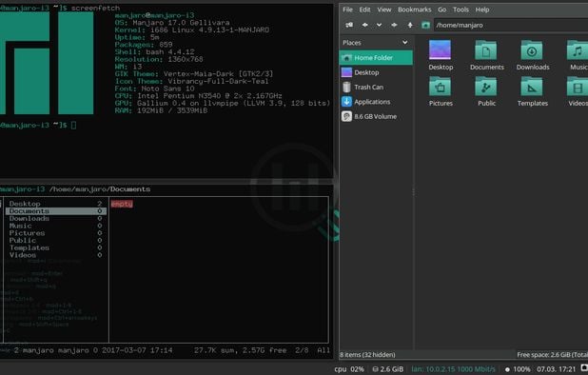
Task: Expand the Places side pane dropdown
Action: tap(405, 43)
